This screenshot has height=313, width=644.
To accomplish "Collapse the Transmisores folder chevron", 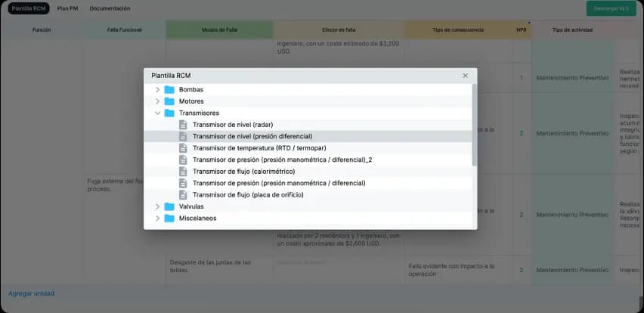I will point(157,113).
